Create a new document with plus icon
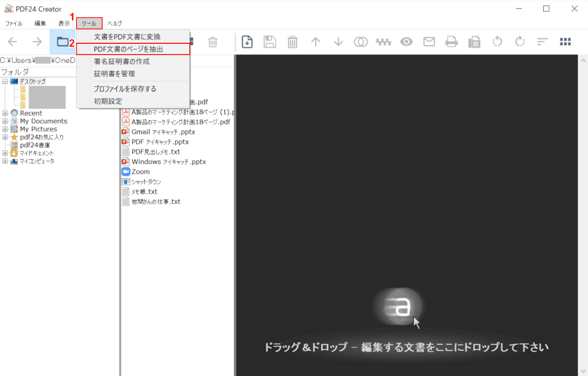 pos(247,42)
